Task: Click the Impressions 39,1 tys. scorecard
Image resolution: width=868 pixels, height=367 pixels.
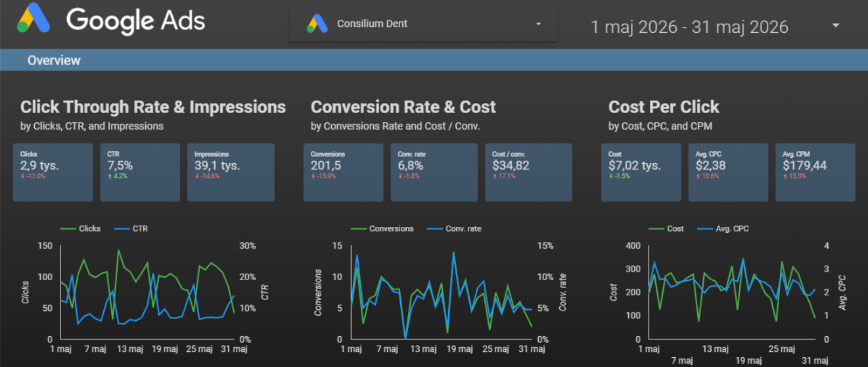Action: click(231, 172)
